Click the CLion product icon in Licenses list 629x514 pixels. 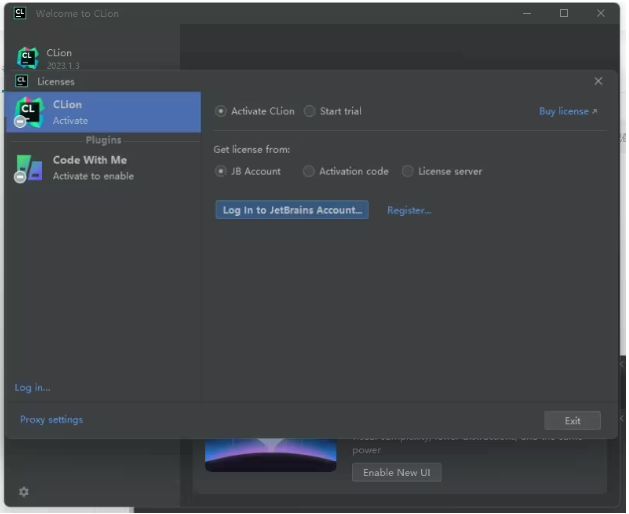coord(29,112)
